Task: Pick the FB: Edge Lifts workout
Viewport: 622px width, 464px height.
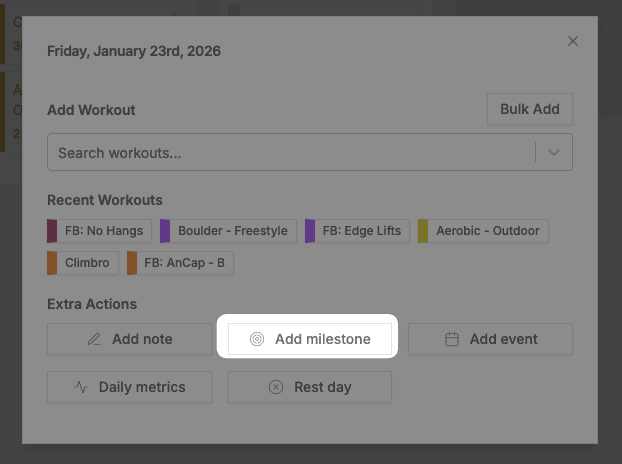Action: point(361,231)
